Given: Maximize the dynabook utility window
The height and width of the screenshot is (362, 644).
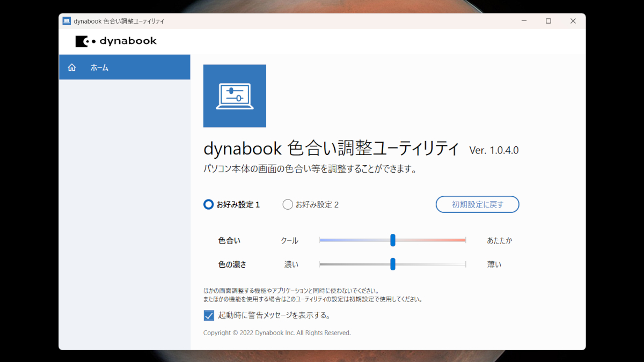Looking at the screenshot, I should (x=548, y=20).
